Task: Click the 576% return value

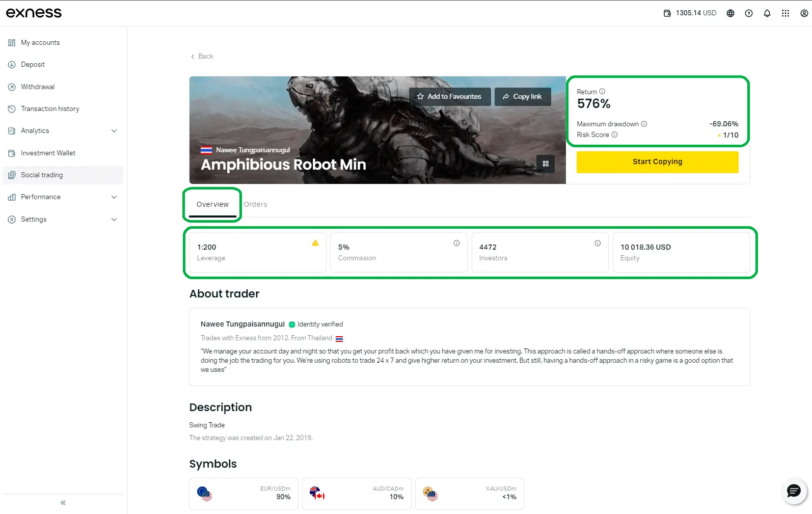Action: click(x=593, y=104)
